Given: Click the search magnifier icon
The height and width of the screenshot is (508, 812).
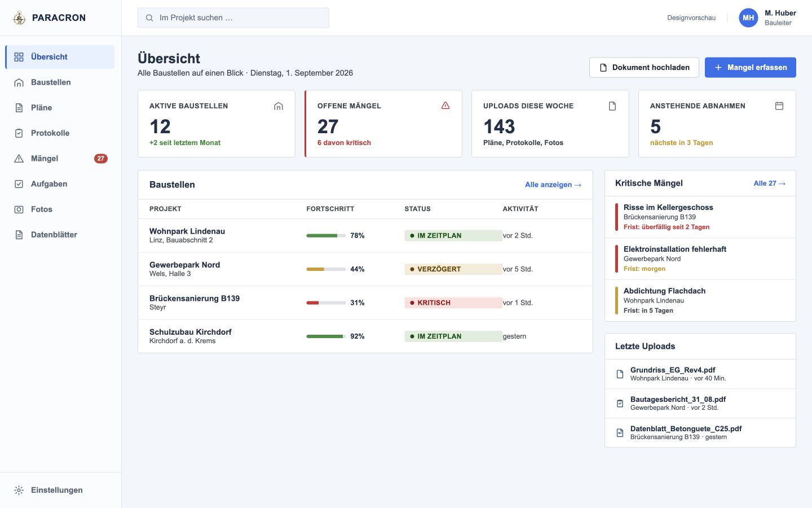Looking at the screenshot, I should pyautogui.click(x=149, y=18).
